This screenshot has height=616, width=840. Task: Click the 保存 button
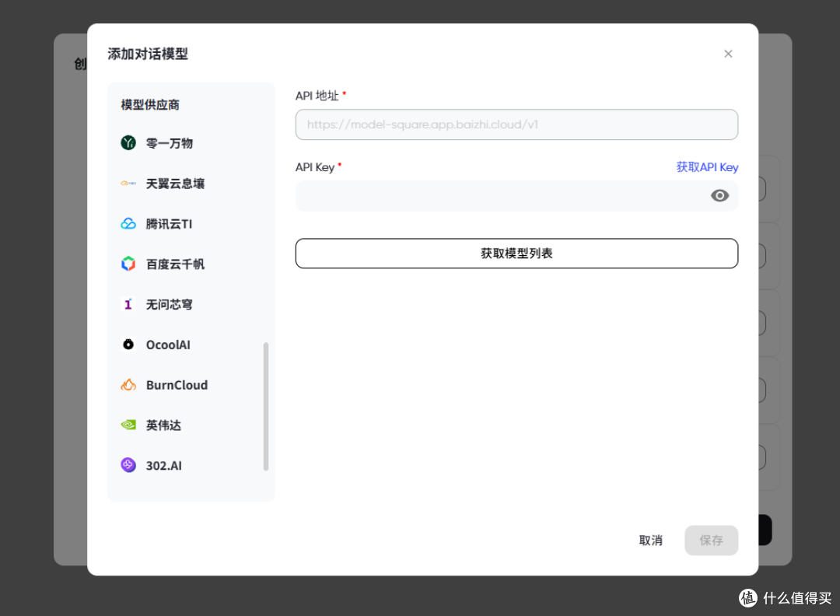[x=711, y=540]
